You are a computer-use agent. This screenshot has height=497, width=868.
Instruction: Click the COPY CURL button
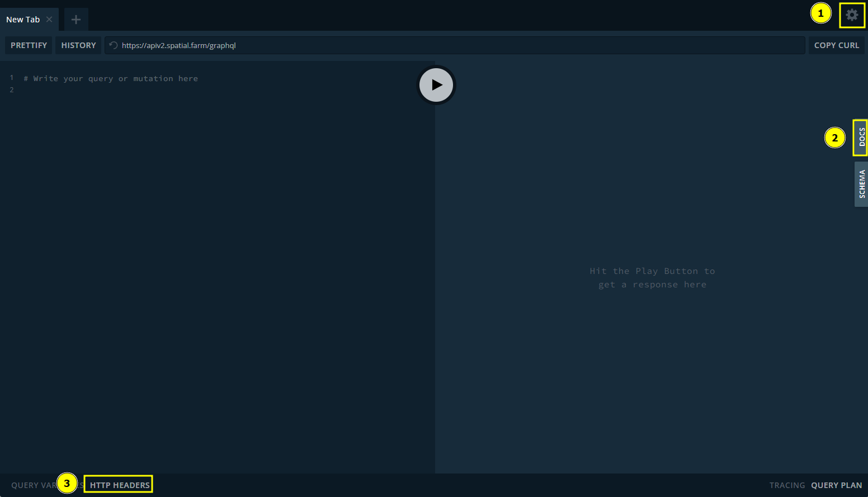coord(836,45)
